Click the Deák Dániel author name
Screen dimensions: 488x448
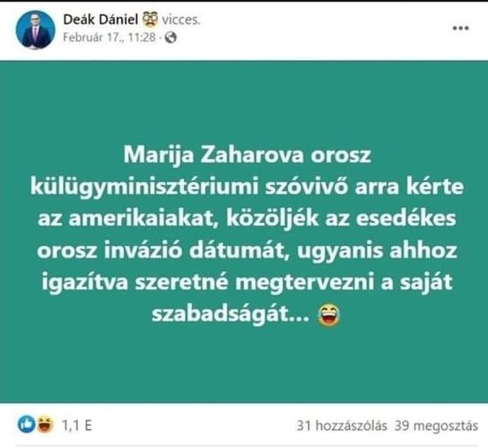tap(101, 19)
